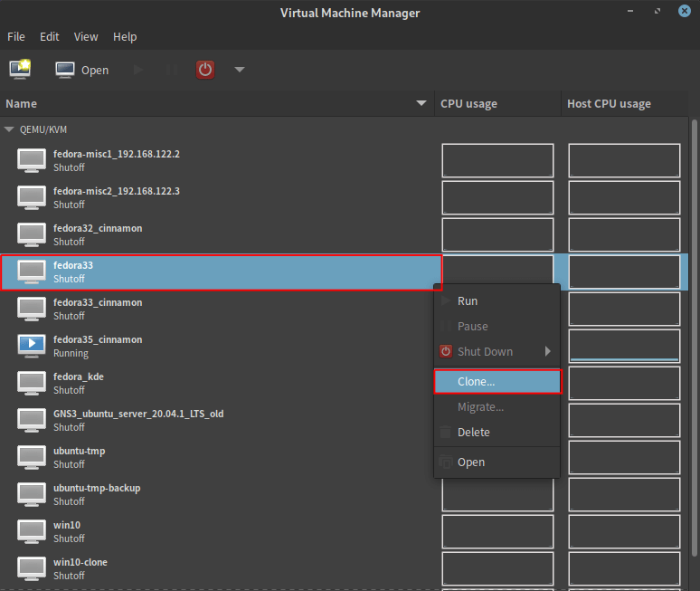Image resolution: width=700 pixels, height=591 pixels.
Task: Click monitor icon of win10-clone VM
Action: (32, 568)
